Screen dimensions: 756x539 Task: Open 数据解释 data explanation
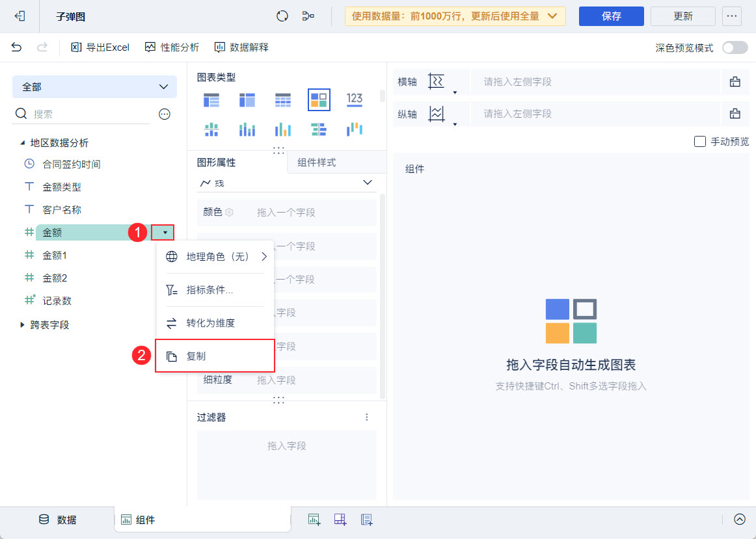coord(241,47)
